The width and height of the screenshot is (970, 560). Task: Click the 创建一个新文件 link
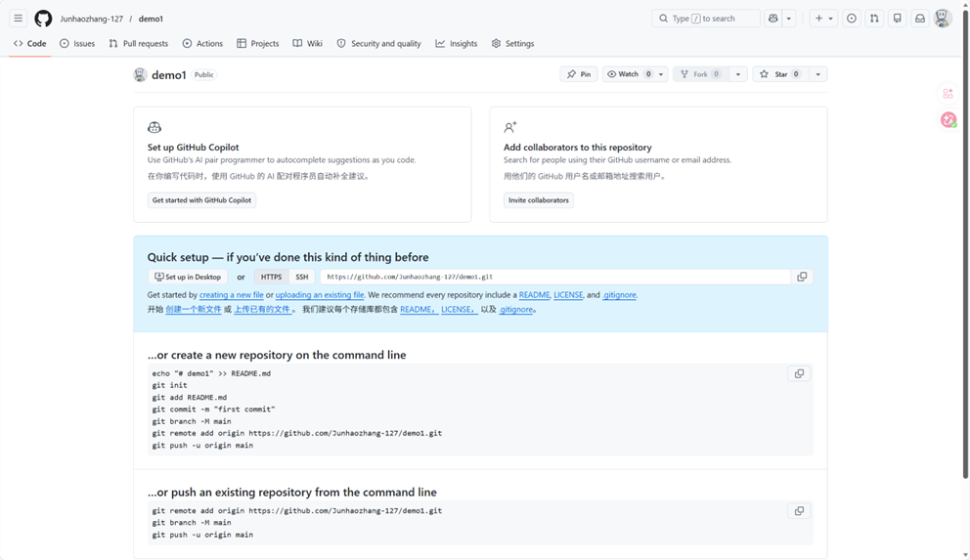(x=193, y=310)
